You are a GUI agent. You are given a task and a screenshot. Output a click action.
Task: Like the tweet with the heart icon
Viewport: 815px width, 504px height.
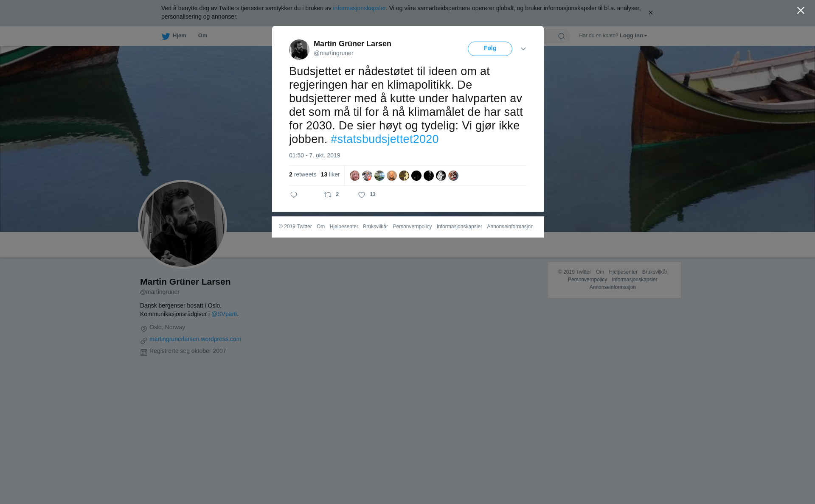tap(362, 195)
